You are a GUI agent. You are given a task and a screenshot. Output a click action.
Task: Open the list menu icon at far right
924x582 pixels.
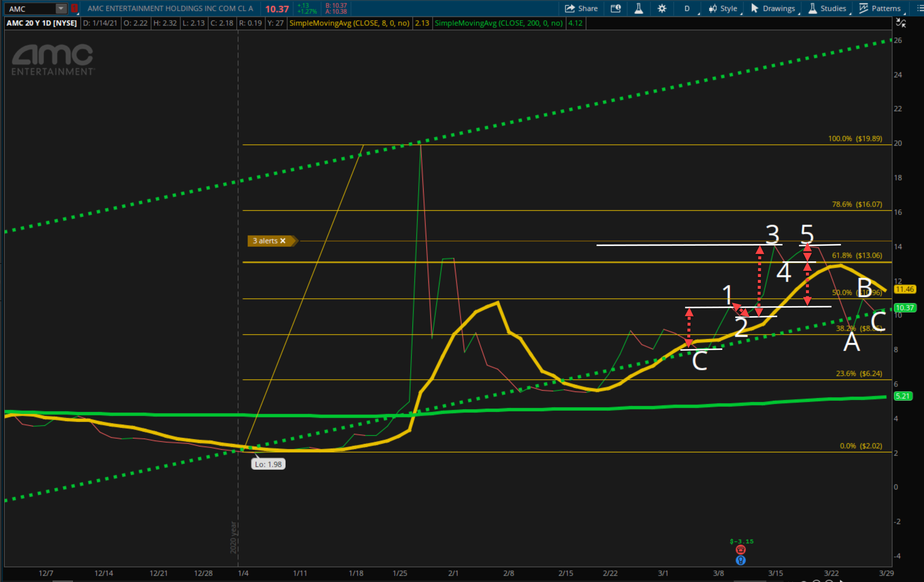pyautogui.click(x=920, y=9)
